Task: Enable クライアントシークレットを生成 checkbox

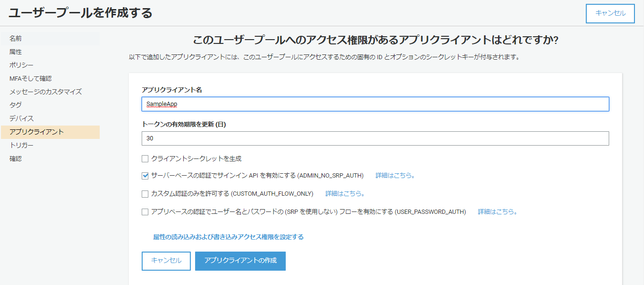Action: (x=145, y=158)
